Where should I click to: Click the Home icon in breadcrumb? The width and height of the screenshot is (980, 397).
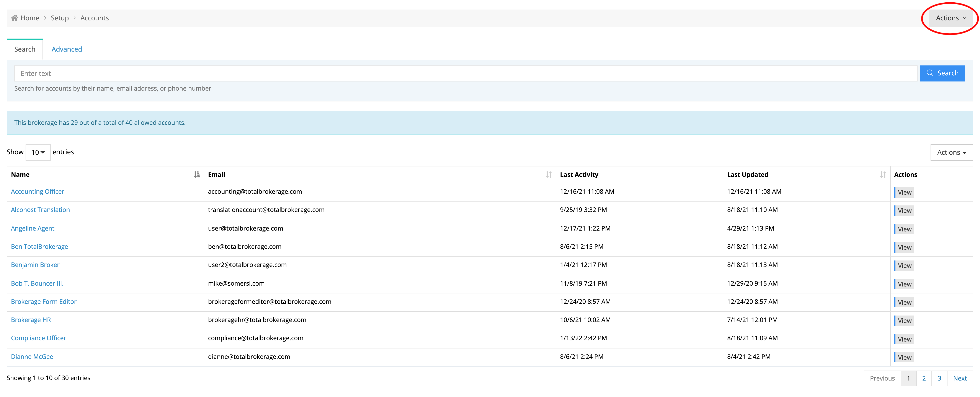click(15, 18)
